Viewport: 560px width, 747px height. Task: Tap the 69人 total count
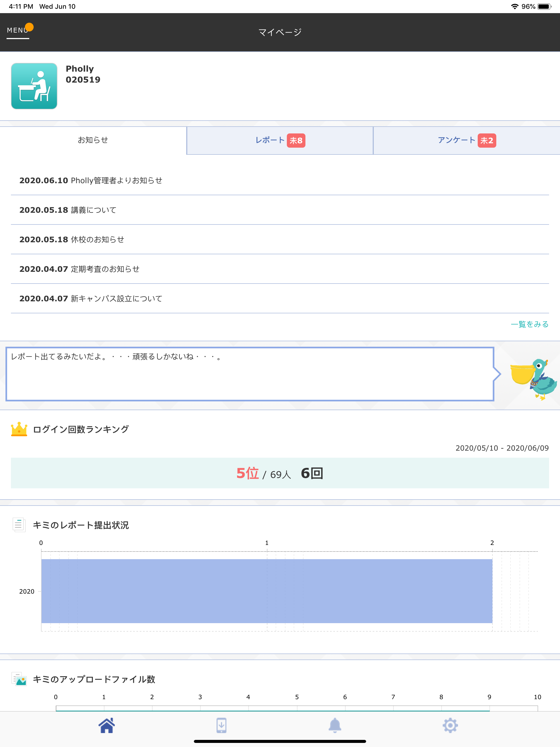[280, 474]
